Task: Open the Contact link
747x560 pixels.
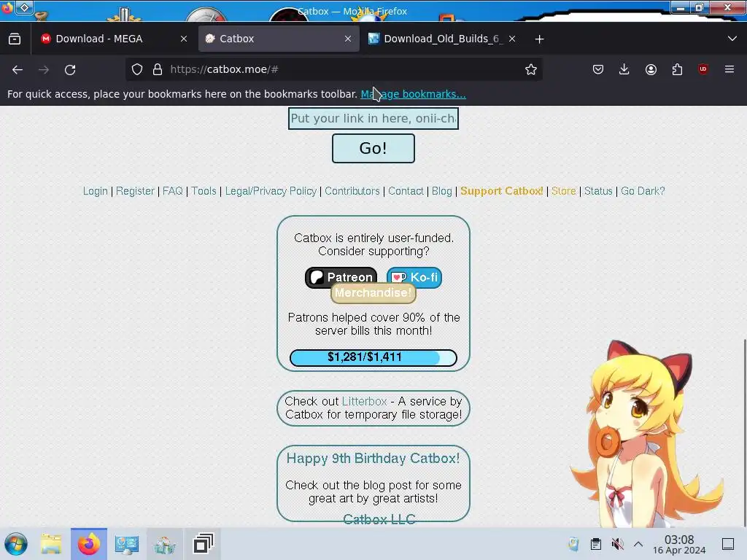Action: point(406,191)
